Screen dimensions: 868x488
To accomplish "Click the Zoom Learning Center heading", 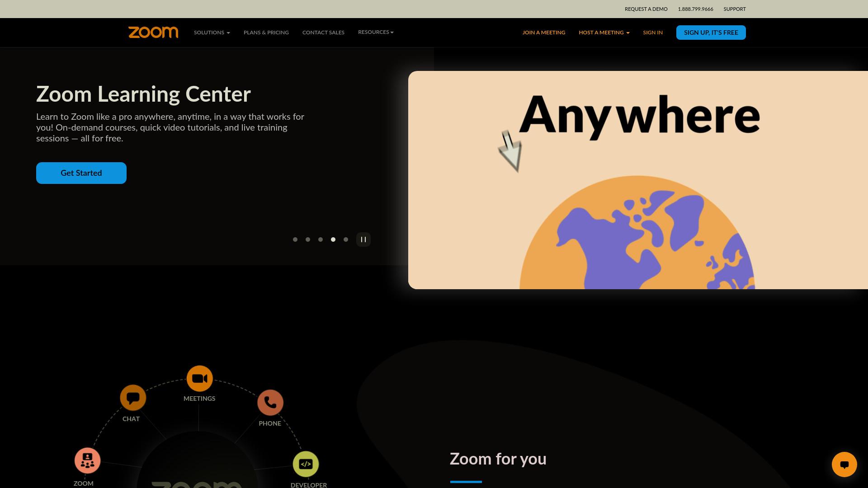I will (143, 94).
